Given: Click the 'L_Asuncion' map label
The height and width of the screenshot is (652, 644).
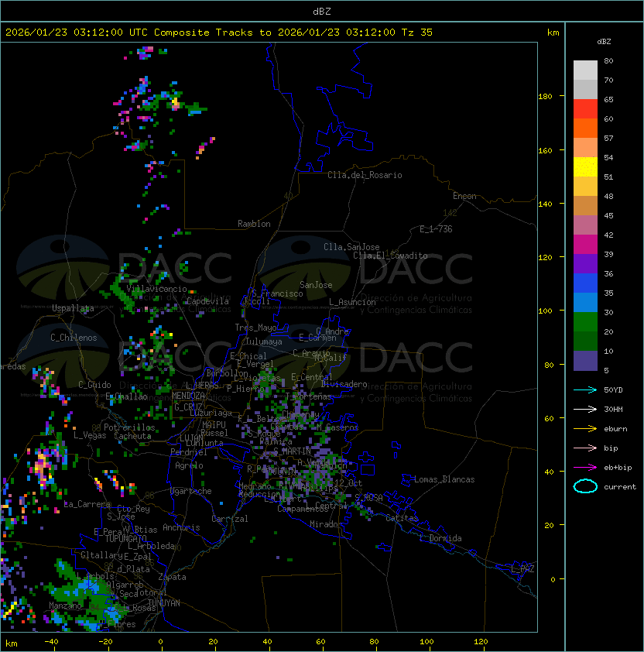Looking at the screenshot, I should tap(352, 302).
